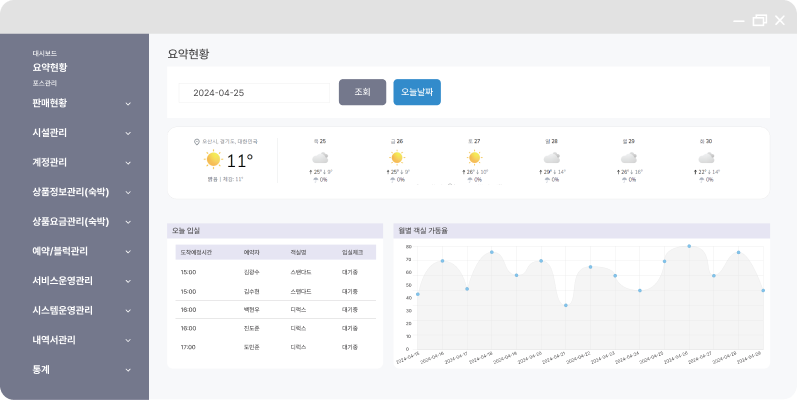The image size is (799, 400).
Task: Click the 객실명 column header
Action: [299, 252]
